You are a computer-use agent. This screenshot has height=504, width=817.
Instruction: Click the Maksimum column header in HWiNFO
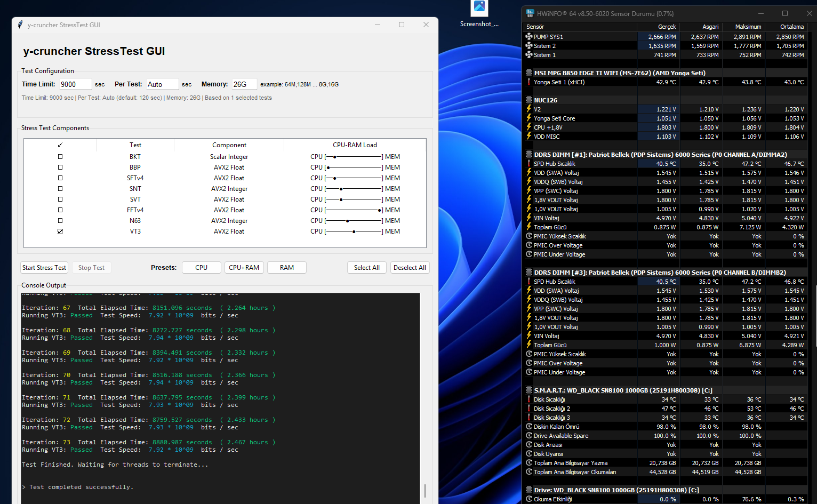point(743,27)
